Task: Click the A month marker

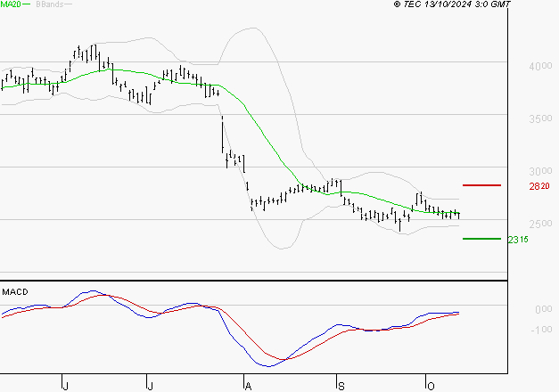Action: tap(249, 387)
